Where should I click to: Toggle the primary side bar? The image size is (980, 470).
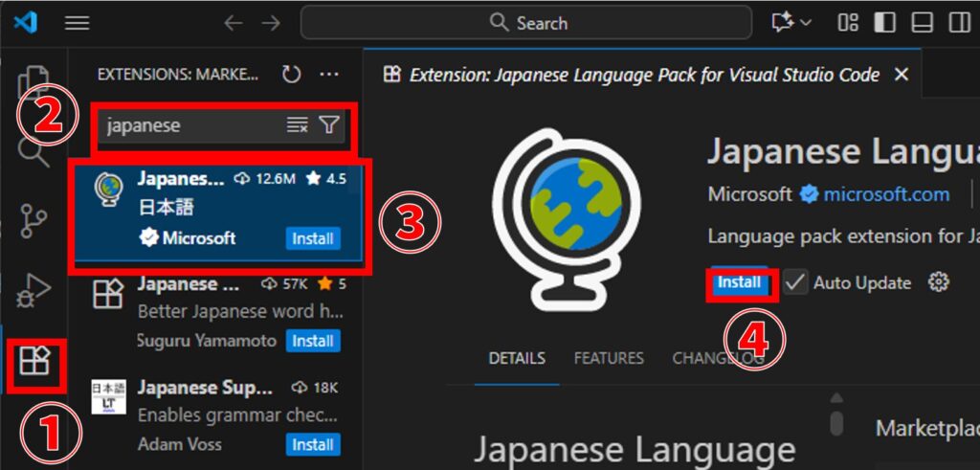pyautogui.click(x=884, y=23)
